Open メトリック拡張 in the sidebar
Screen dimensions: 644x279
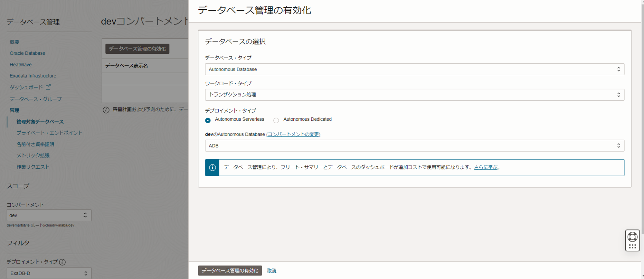coord(33,155)
